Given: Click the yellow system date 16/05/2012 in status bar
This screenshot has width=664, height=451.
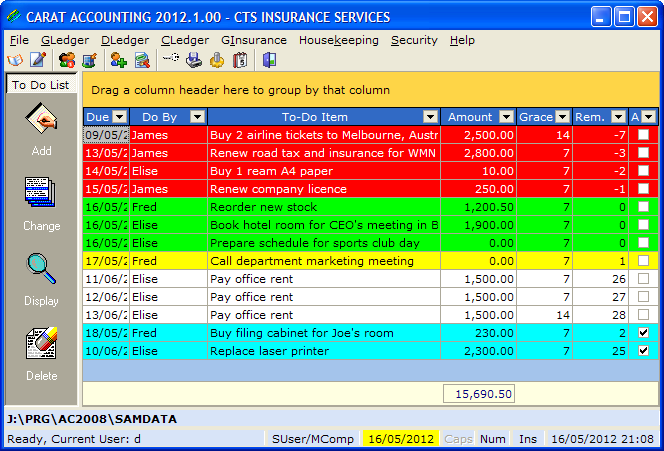Looking at the screenshot, I should [x=401, y=439].
